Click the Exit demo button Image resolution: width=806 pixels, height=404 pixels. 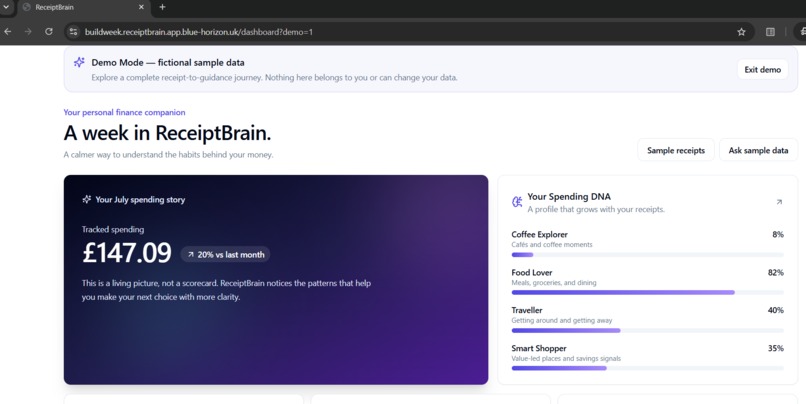762,69
